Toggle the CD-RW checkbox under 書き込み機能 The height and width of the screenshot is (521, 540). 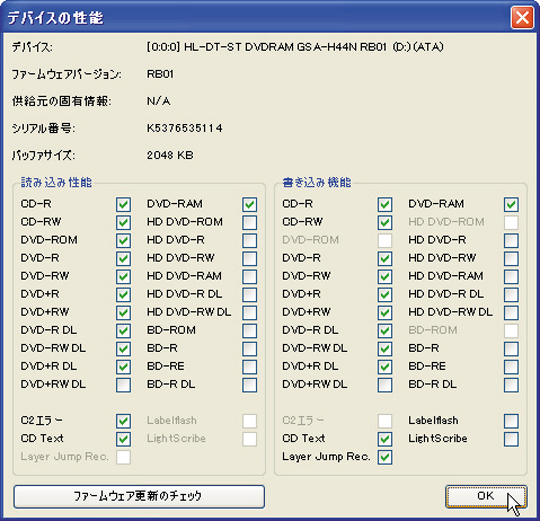coord(385,222)
